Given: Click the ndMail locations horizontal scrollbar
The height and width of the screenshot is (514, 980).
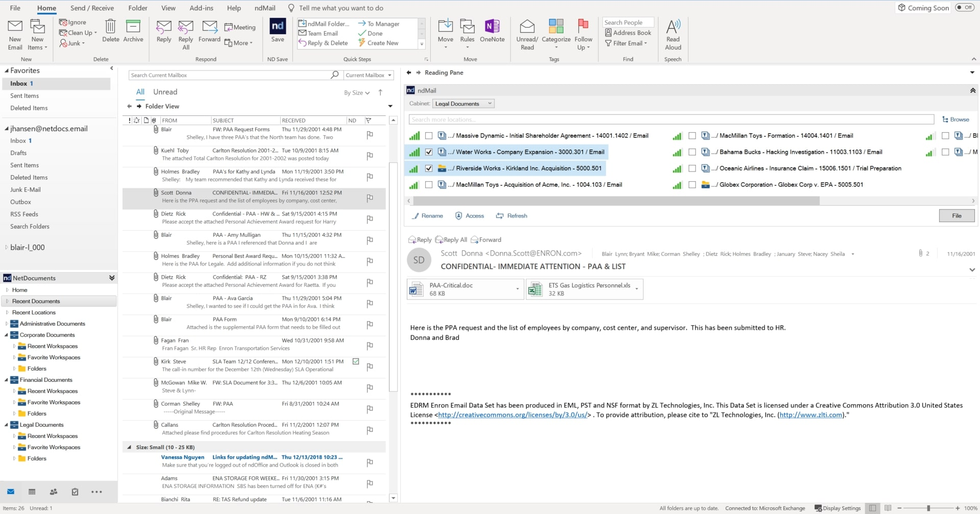Looking at the screenshot, I should (x=617, y=201).
